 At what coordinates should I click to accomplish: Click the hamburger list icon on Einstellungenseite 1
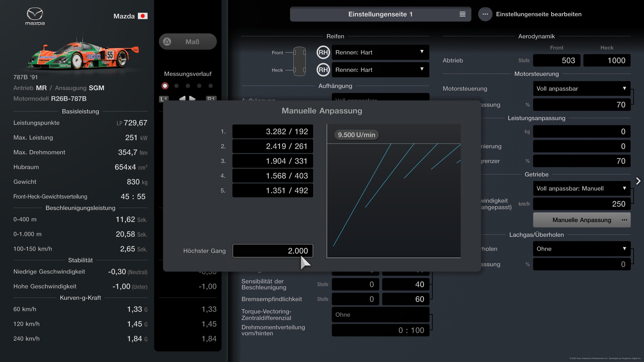pyautogui.click(x=463, y=14)
